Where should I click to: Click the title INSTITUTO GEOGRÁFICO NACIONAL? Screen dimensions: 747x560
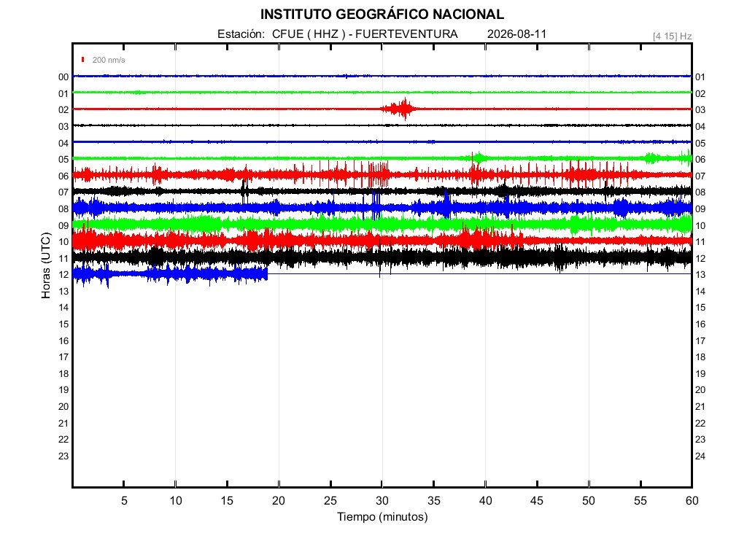(x=382, y=15)
